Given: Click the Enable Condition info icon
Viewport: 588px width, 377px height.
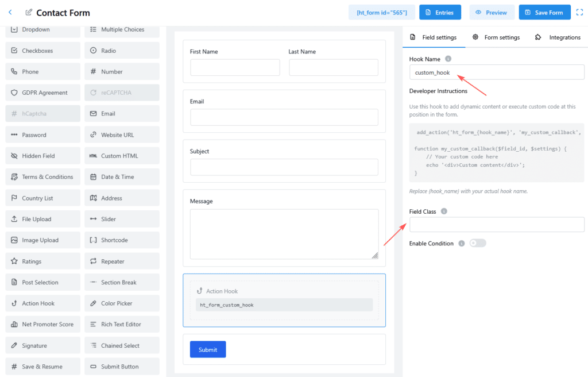Looking at the screenshot, I should tap(461, 244).
